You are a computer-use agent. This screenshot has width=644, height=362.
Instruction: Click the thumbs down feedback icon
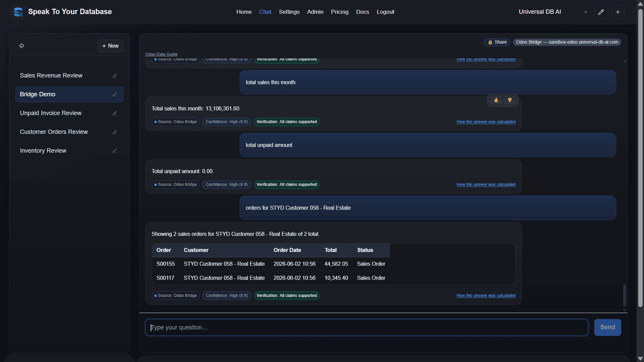[x=509, y=100]
